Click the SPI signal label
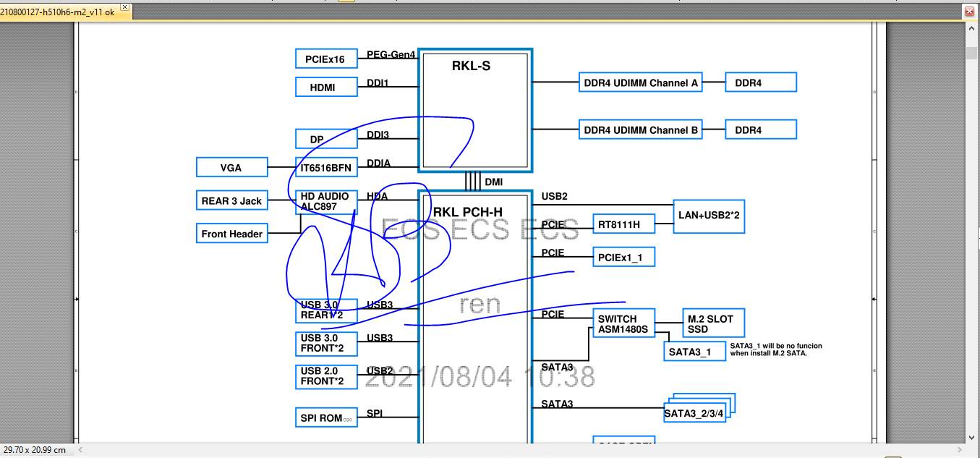This screenshot has width=980, height=458. pos(375,413)
